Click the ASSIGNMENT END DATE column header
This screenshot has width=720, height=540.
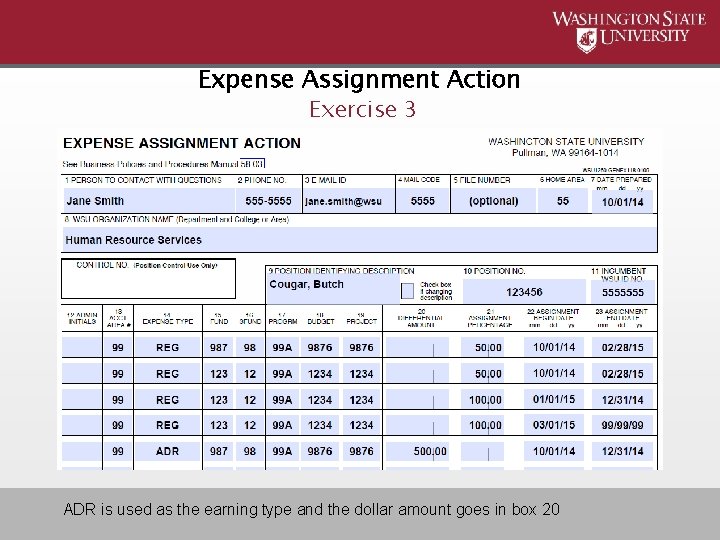(621, 318)
